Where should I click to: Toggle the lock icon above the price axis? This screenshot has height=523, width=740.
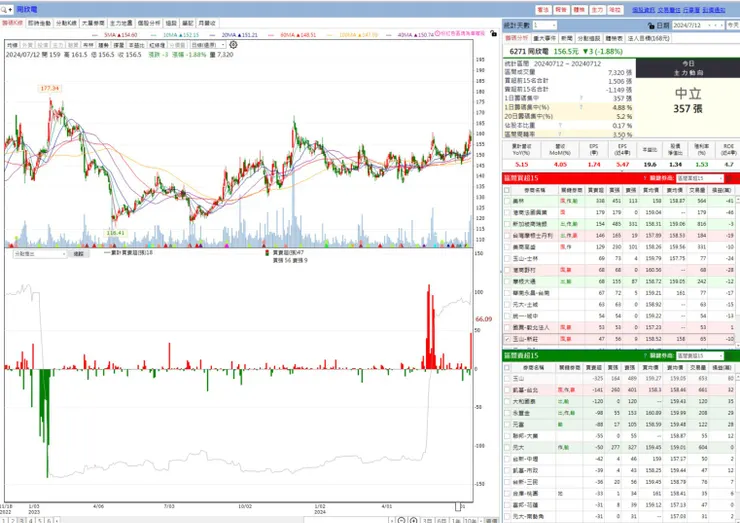(x=493, y=34)
